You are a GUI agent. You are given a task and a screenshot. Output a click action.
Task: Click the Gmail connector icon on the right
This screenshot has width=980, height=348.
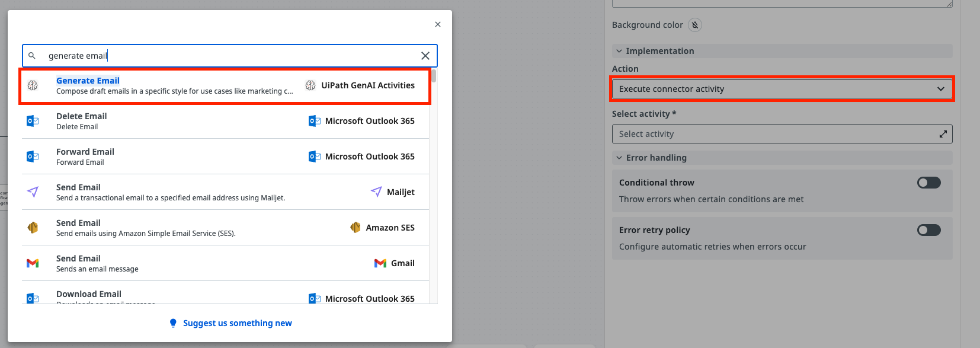point(380,263)
